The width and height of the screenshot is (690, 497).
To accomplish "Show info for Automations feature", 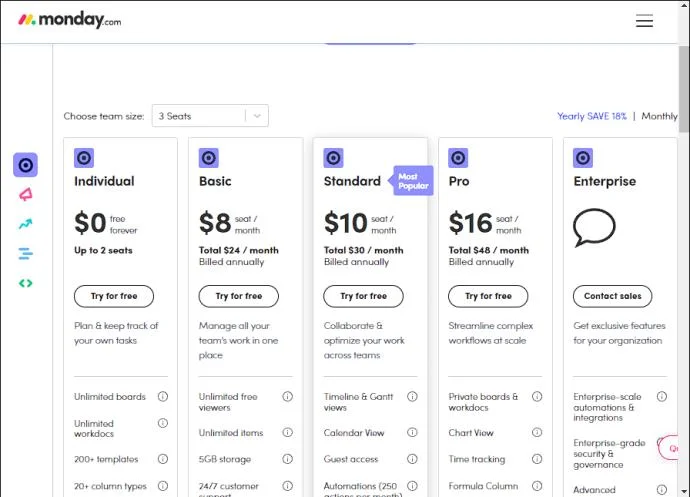I will (x=412, y=486).
